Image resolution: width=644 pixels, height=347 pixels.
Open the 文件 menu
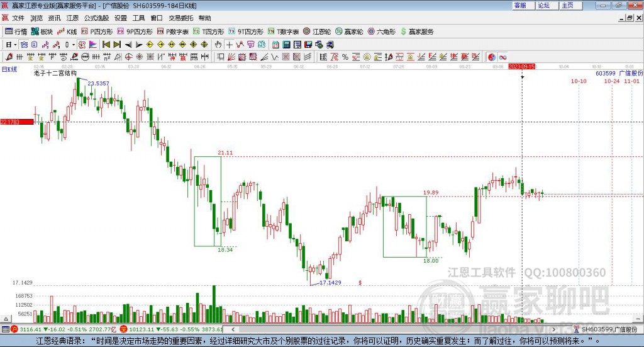pos(18,18)
